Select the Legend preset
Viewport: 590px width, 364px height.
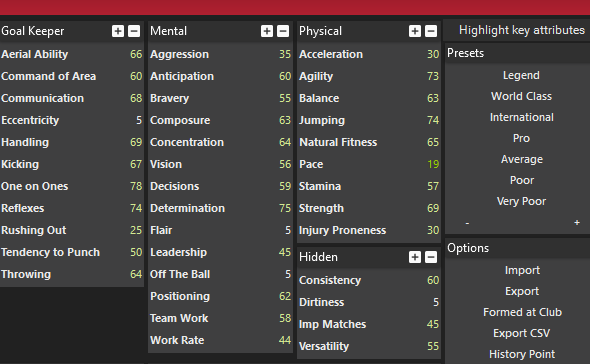[521, 75]
